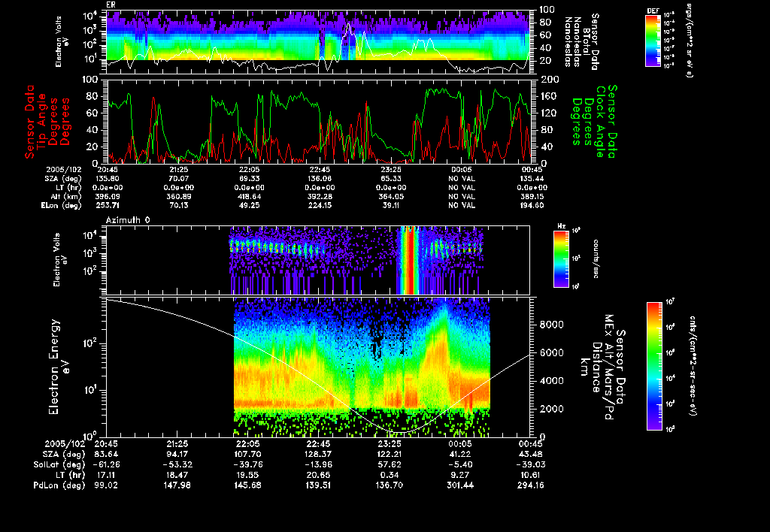Click the 'SolLat (deg)' row label
The height and width of the screenshot is (532, 770).
59,465
